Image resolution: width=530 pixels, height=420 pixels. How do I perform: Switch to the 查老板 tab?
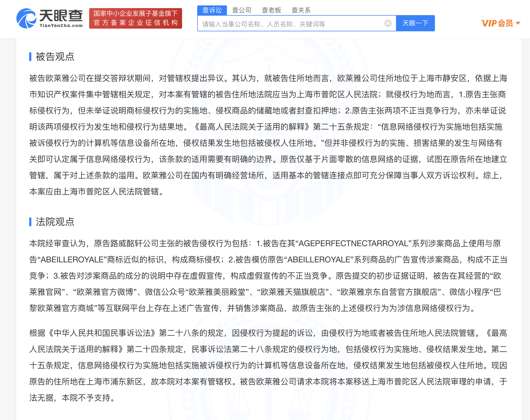tap(271, 10)
